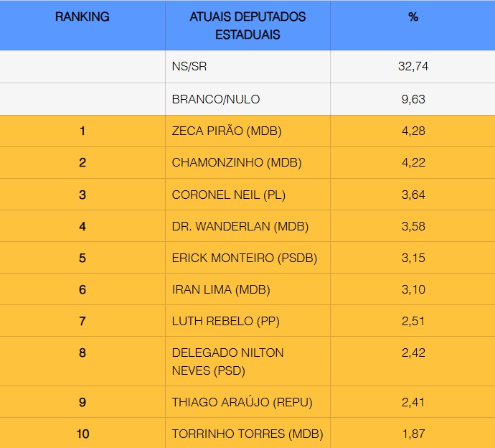Click on CHAMONZINHO (MDB) entry

(237, 163)
